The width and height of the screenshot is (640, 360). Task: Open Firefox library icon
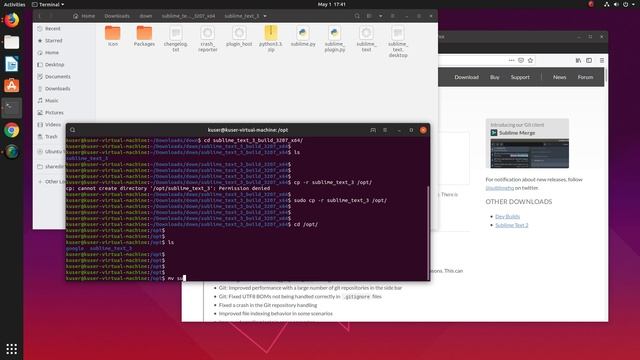coord(578,60)
